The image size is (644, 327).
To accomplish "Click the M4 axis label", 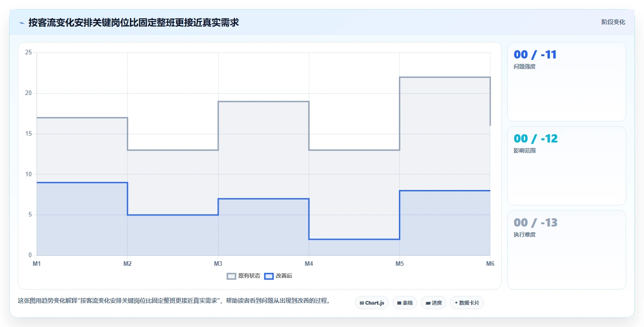I will [309, 264].
